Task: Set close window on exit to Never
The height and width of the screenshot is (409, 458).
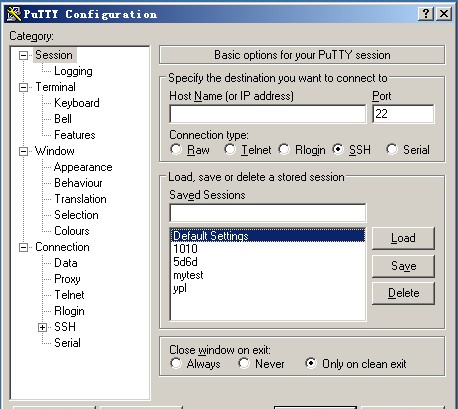Action: pos(244,363)
